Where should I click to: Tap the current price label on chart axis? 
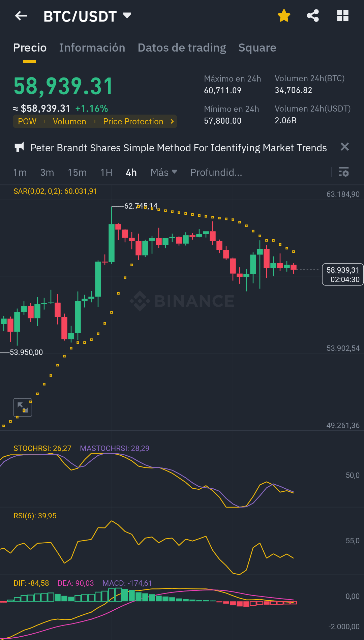342,274
